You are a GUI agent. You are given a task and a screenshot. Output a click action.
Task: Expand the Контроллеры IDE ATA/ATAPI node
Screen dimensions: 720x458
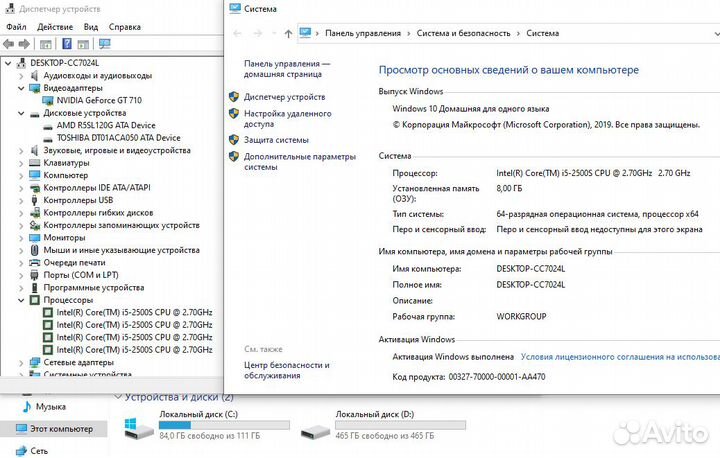point(21,188)
